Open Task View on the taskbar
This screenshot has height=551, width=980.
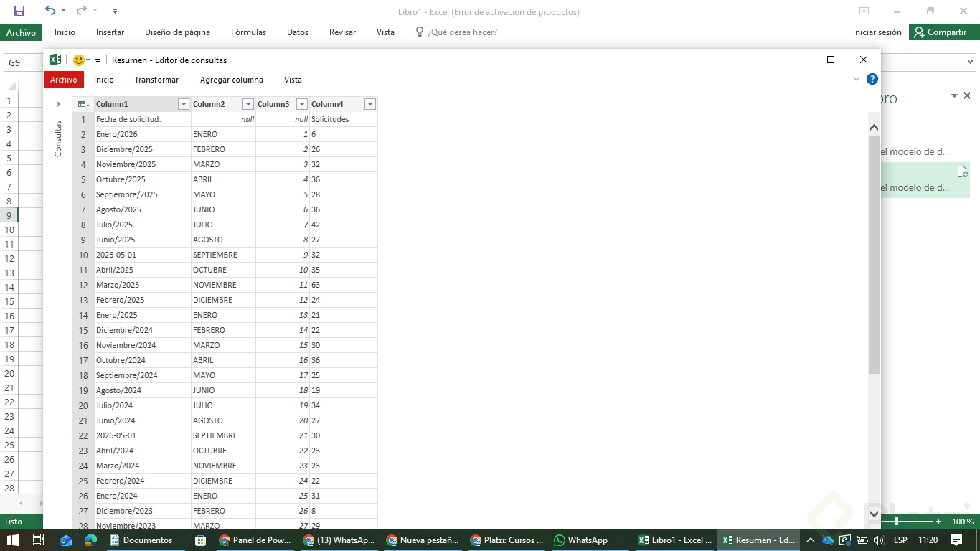click(39, 540)
